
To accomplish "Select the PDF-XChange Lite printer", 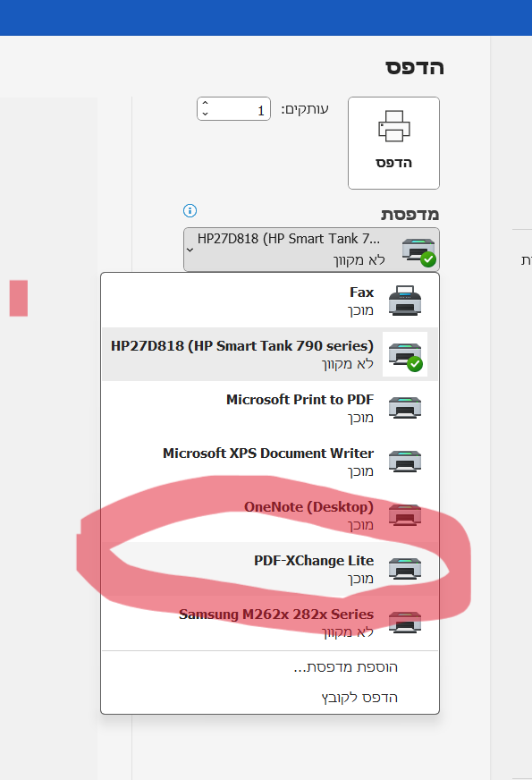I will point(270,569).
